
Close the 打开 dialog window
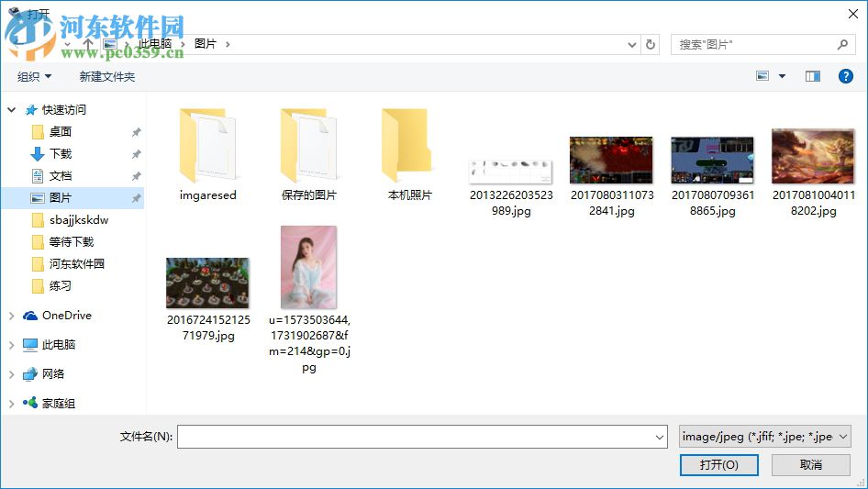[x=853, y=14]
